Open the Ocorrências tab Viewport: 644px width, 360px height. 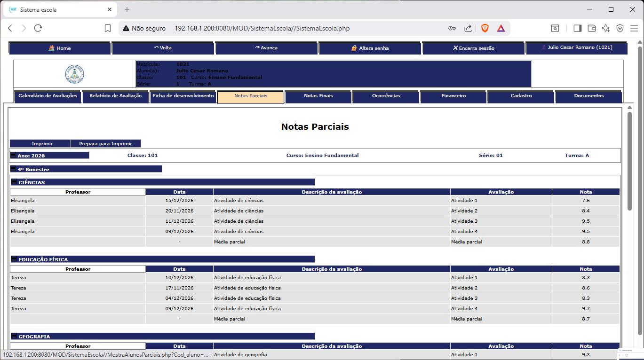click(386, 96)
